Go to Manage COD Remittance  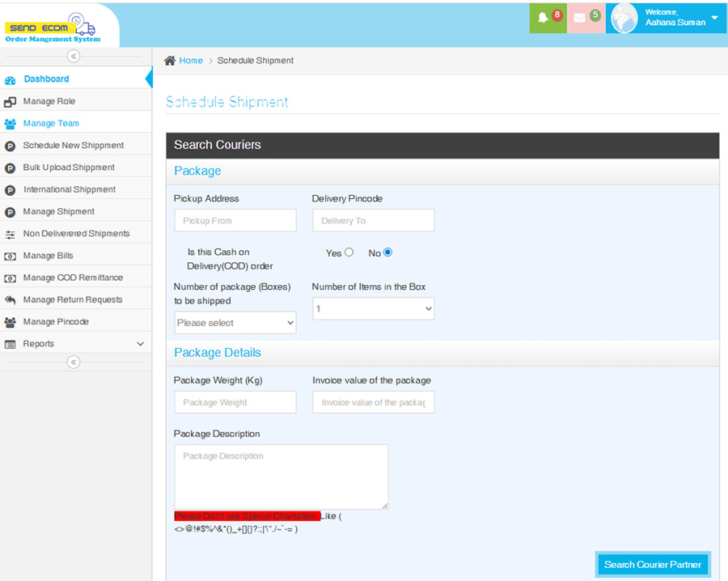(73, 278)
